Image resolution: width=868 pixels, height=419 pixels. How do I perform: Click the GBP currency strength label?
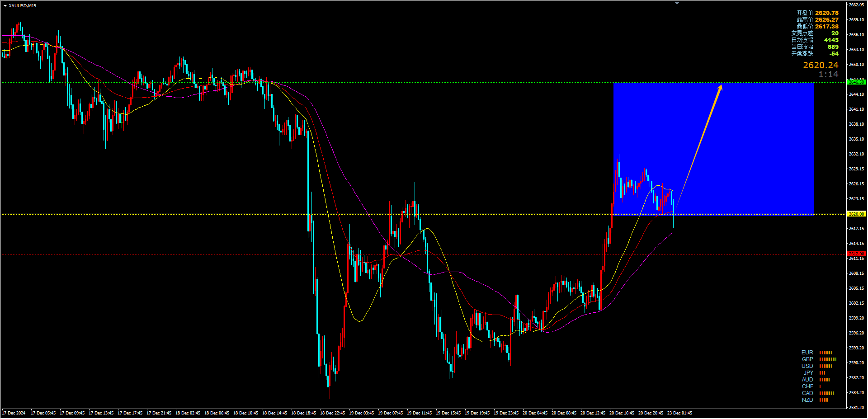pyautogui.click(x=807, y=359)
